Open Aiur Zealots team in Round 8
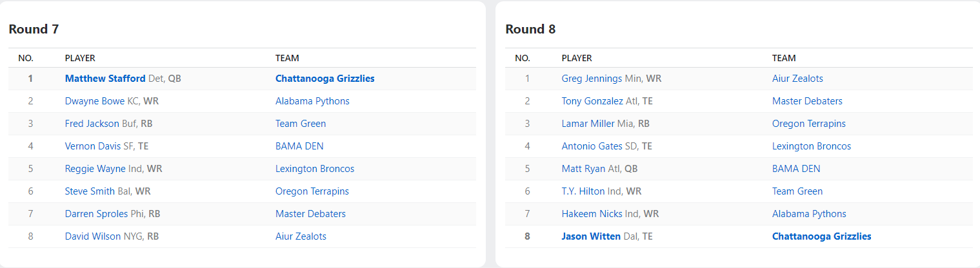Image resolution: width=980 pixels, height=268 pixels. point(797,79)
